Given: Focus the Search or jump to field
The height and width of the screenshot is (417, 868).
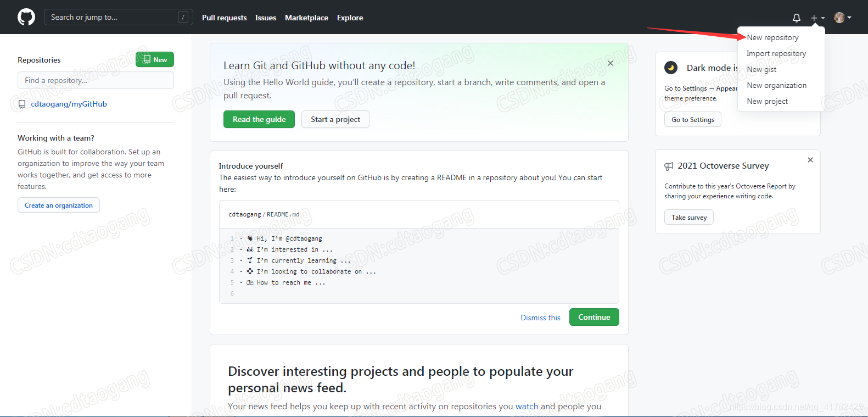Looking at the screenshot, I should (119, 17).
